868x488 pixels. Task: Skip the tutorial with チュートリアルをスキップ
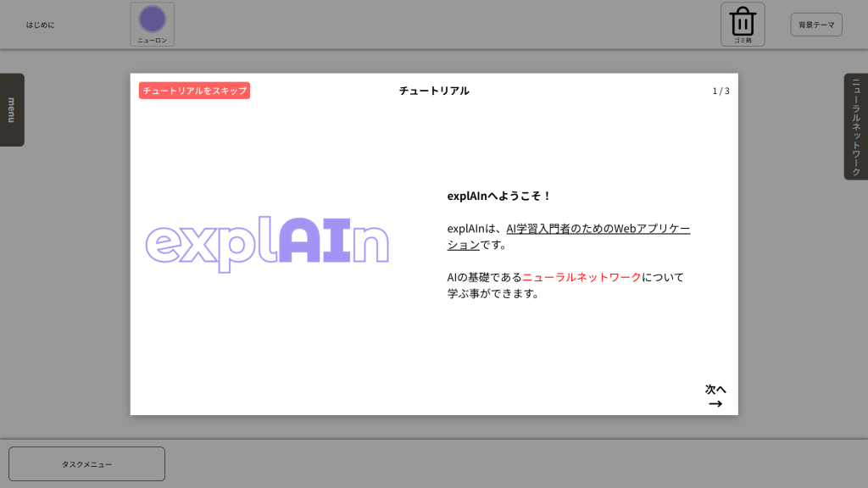tap(194, 91)
